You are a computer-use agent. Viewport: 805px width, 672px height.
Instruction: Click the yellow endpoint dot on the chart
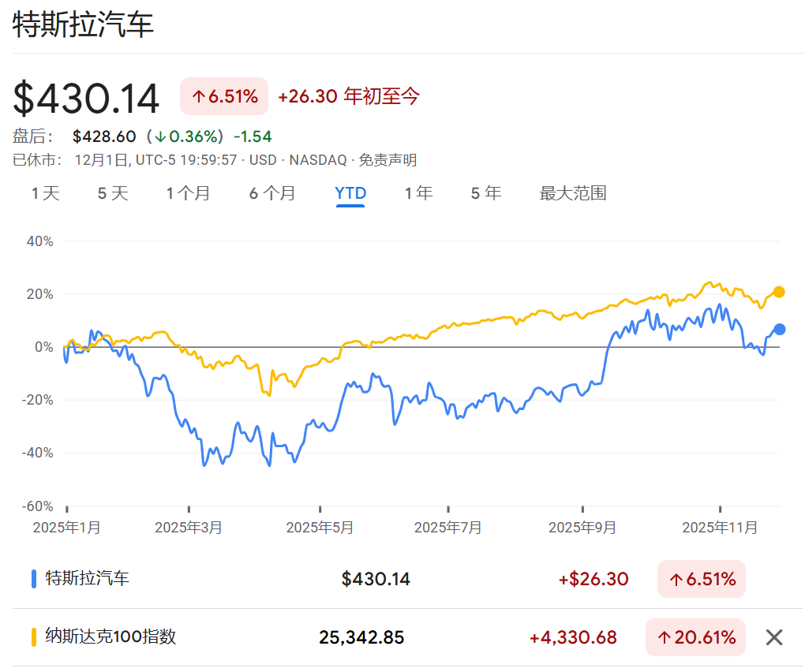click(x=780, y=292)
